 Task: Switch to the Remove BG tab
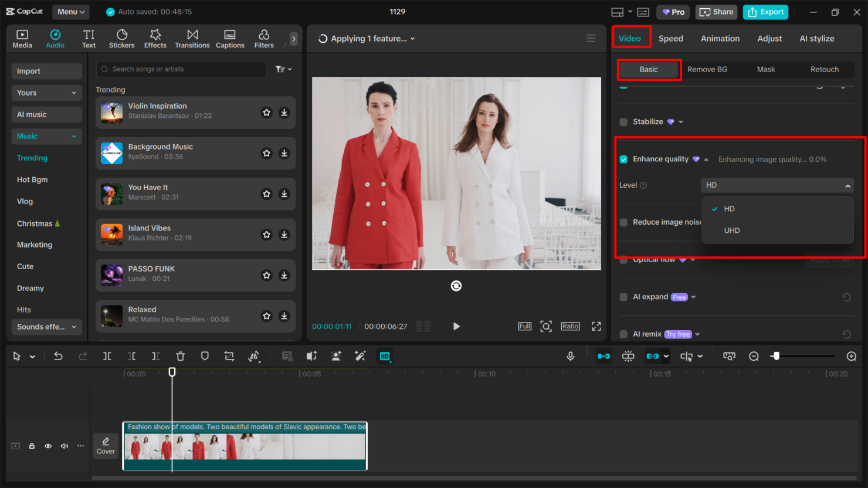pyautogui.click(x=707, y=69)
